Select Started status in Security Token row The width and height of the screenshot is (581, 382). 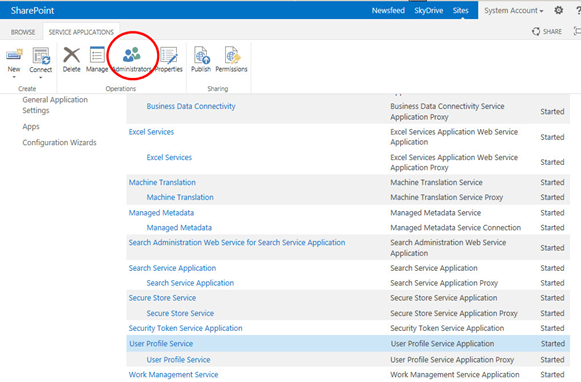point(552,328)
